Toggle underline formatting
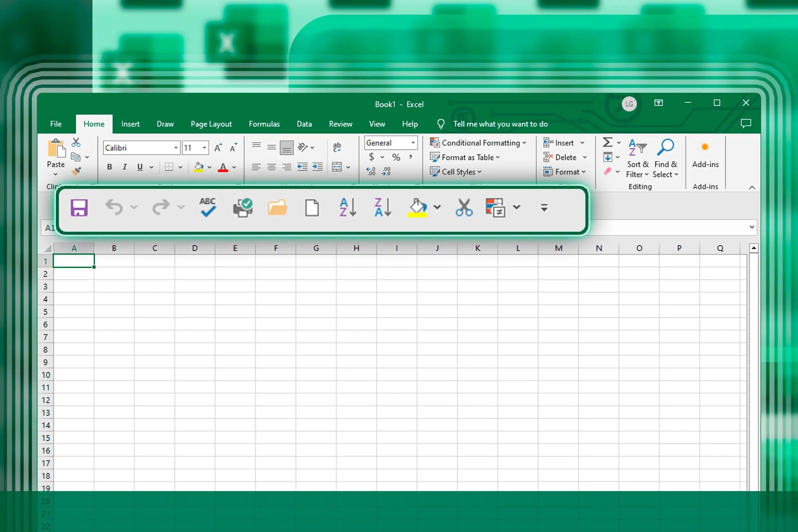 tap(139, 167)
